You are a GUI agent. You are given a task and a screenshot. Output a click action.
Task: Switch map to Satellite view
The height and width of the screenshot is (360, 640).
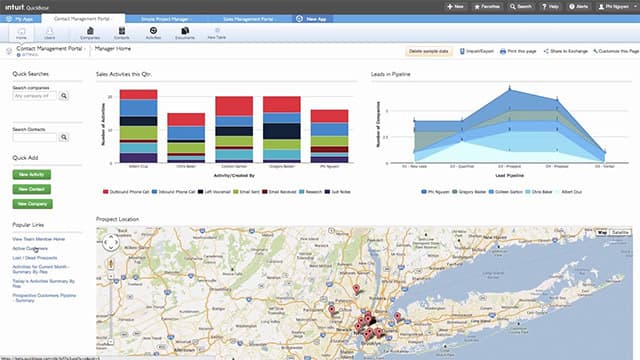620,232
